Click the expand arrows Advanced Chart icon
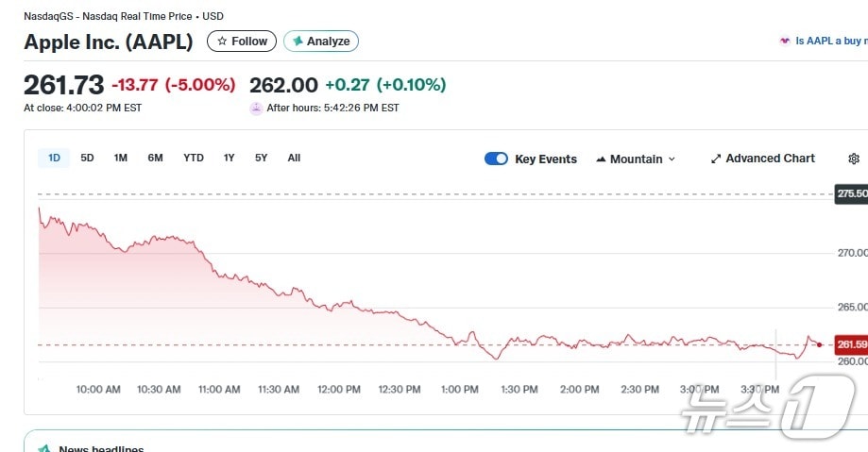The image size is (868, 452). click(716, 159)
